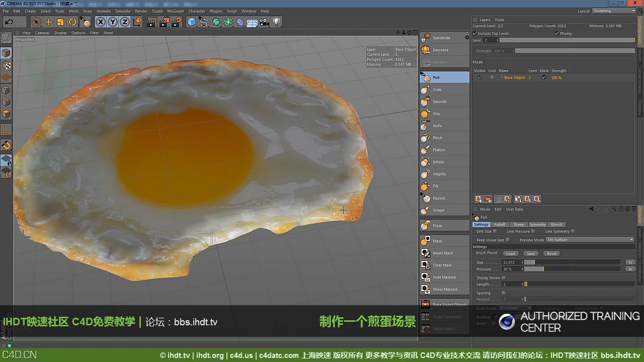Image resolution: width=644 pixels, height=362 pixels.
Task: Pick the Amplify sculpt brush
Action: (445, 174)
